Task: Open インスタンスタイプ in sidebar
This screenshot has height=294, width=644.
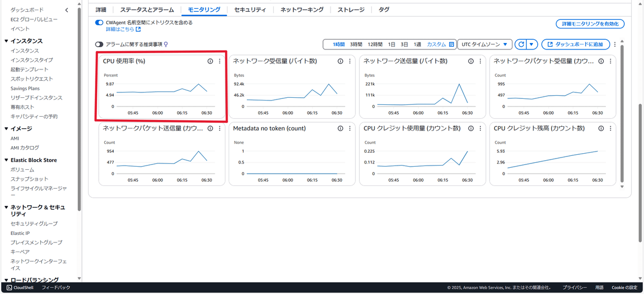Action: coord(32,60)
